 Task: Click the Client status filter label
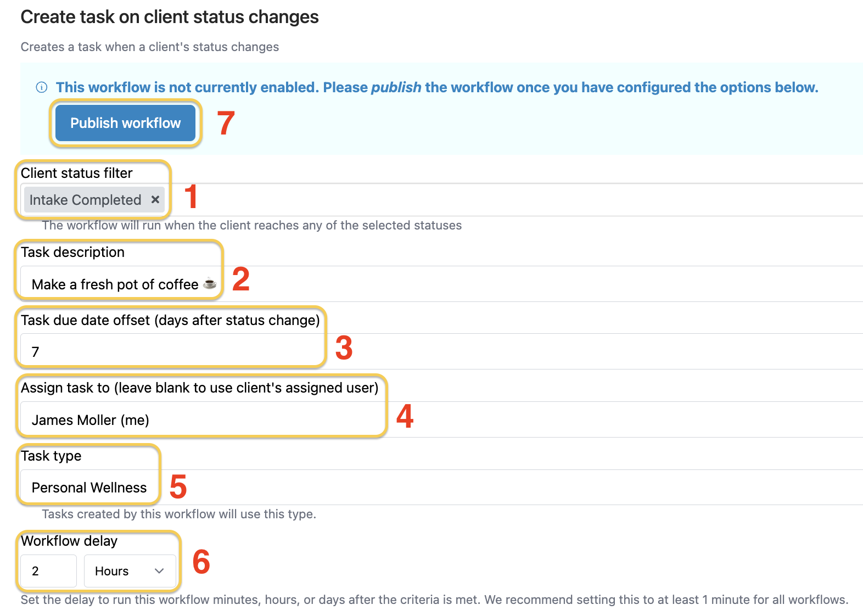click(x=76, y=173)
